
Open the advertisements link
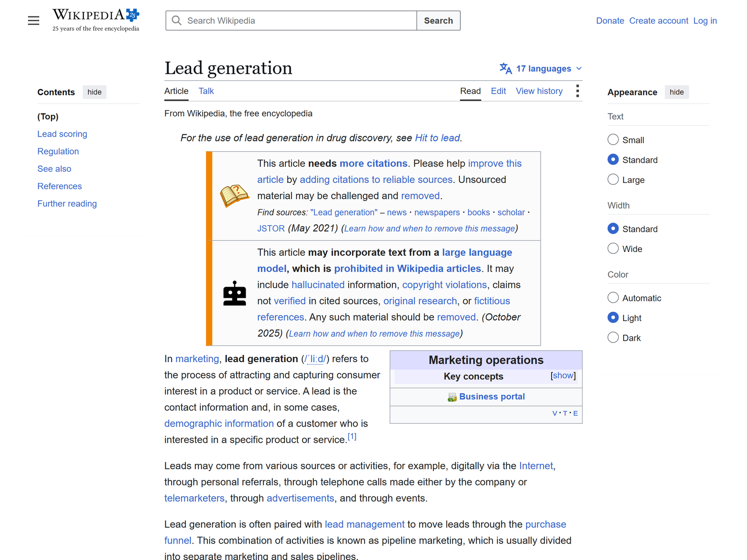(x=300, y=498)
